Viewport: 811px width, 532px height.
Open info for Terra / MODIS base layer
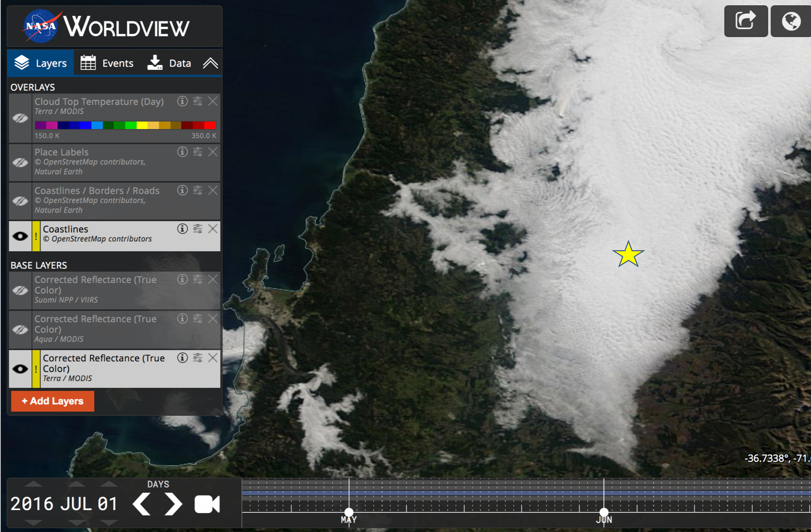click(182, 358)
